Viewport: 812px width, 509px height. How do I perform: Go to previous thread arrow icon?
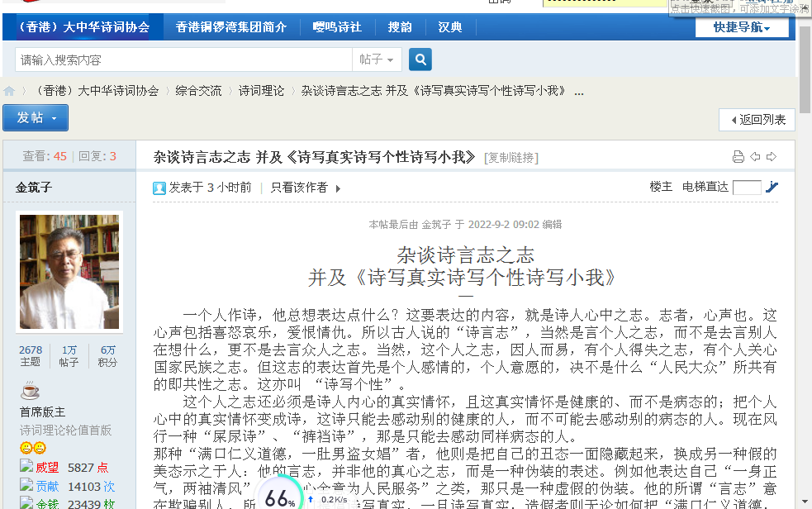755,157
